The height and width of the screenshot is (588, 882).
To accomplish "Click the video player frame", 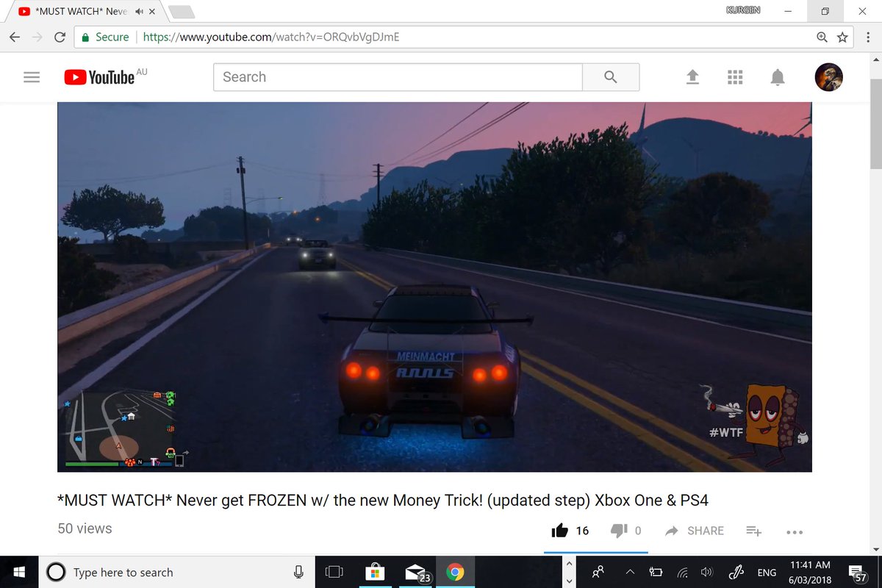I will (x=434, y=287).
